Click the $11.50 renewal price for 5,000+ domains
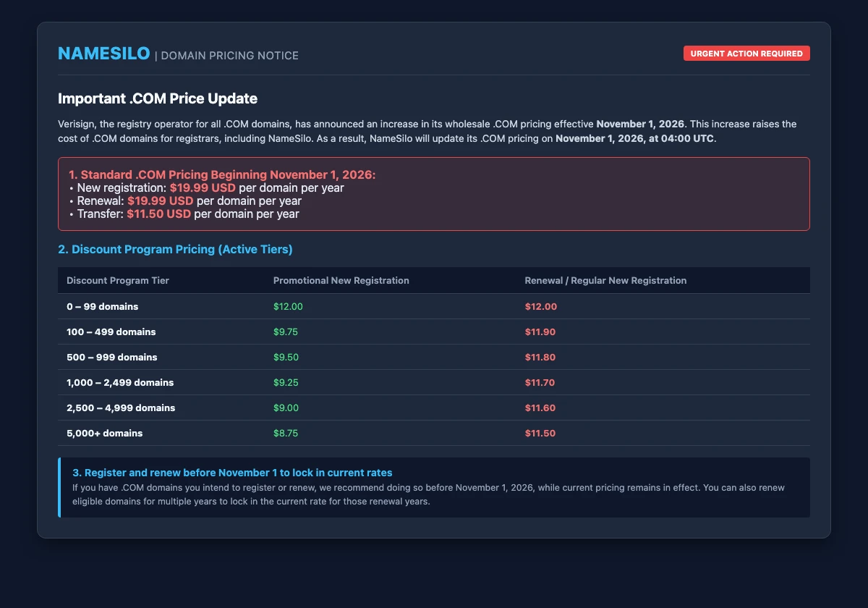This screenshot has width=868, height=608. (540, 434)
